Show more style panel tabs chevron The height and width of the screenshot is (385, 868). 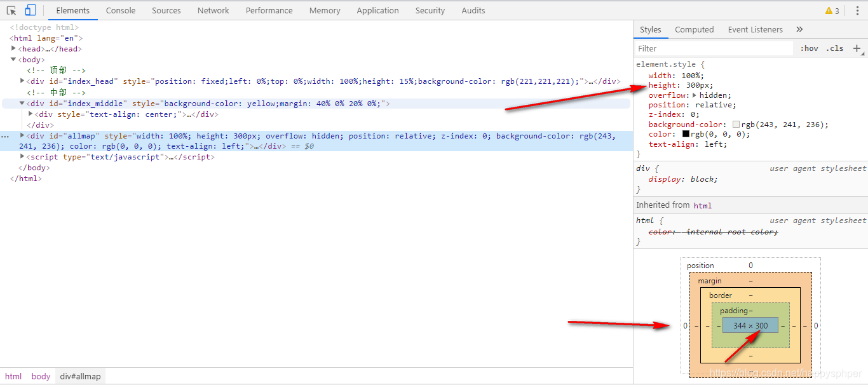pyautogui.click(x=799, y=29)
